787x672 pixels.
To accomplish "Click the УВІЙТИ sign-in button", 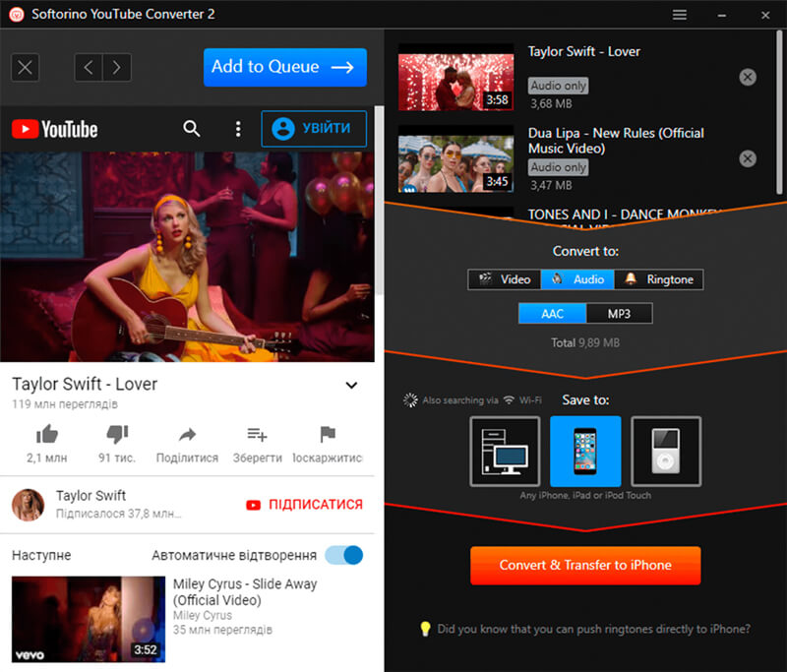I will click(x=314, y=129).
